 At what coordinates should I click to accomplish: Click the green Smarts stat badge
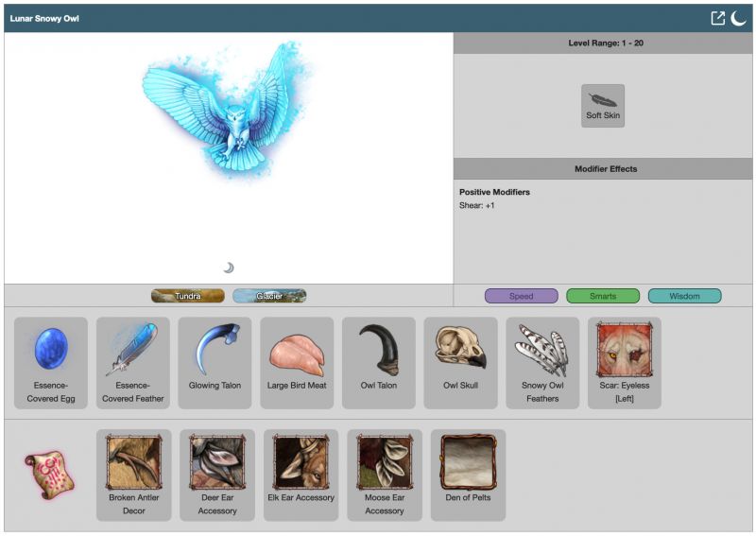(x=603, y=296)
